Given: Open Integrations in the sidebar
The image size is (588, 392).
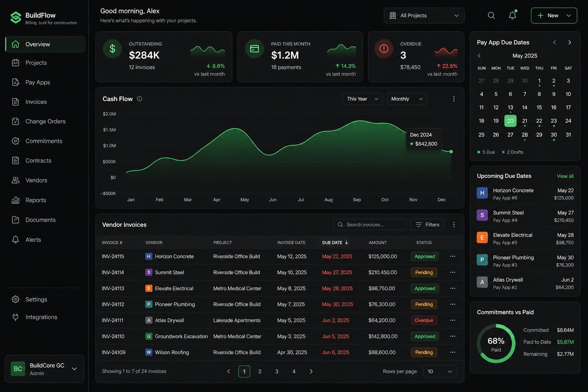Looking at the screenshot, I should pos(45,317).
